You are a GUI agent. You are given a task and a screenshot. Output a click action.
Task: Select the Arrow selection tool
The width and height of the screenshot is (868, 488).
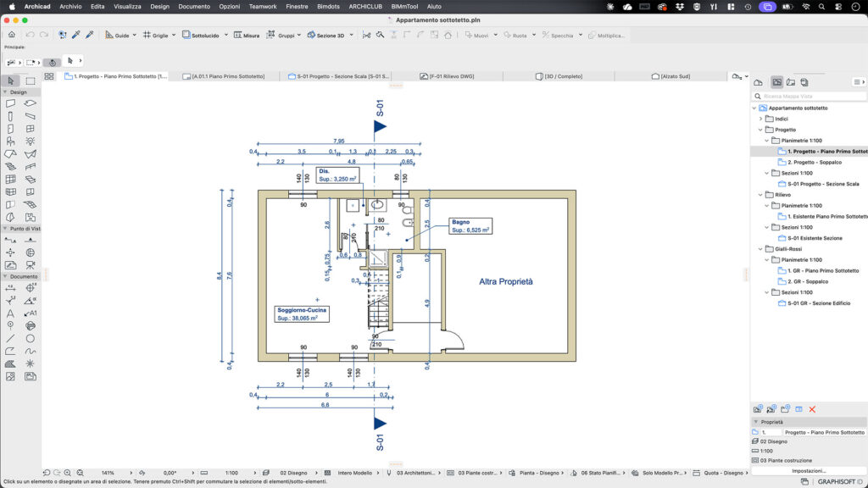coord(10,80)
